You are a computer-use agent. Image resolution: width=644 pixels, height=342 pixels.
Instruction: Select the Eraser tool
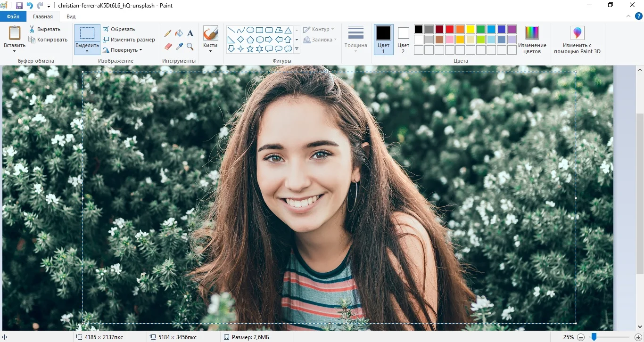[168, 46]
